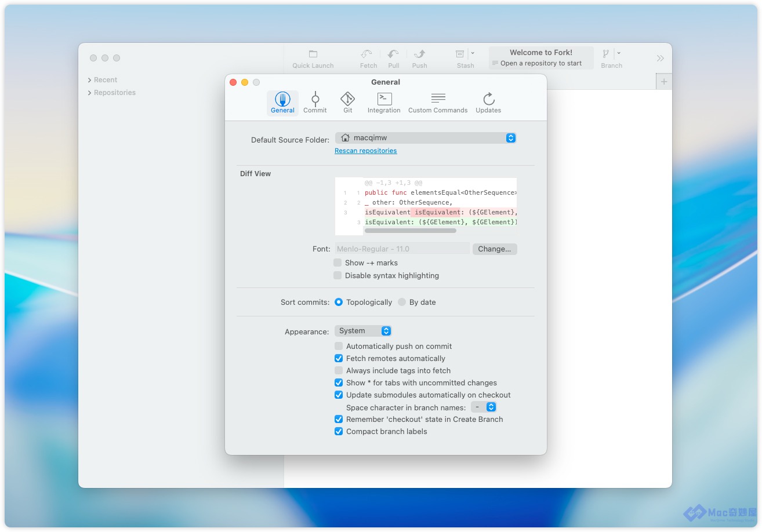This screenshot has width=762, height=532.
Task: Open the Integration preferences pane
Action: pos(384,103)
